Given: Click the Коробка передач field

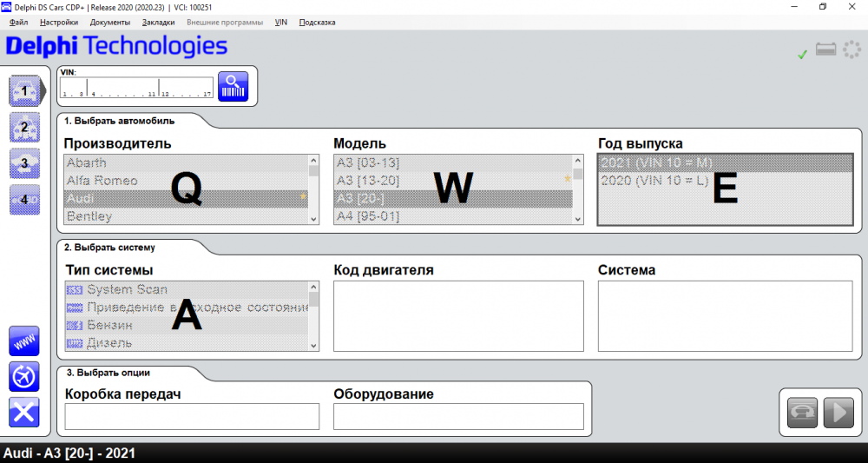Looking at the screenshot, I should pyautogui.click(x=192, y=416).
